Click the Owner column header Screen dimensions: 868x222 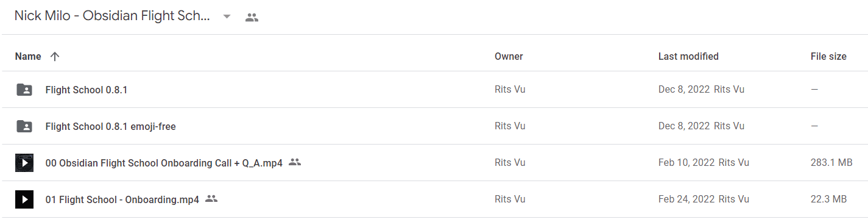509,56
